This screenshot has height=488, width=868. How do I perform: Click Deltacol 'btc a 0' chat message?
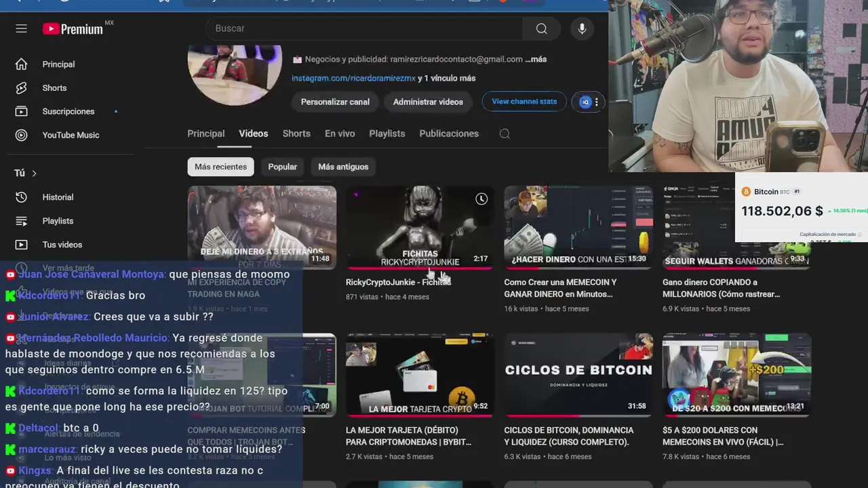52,428
